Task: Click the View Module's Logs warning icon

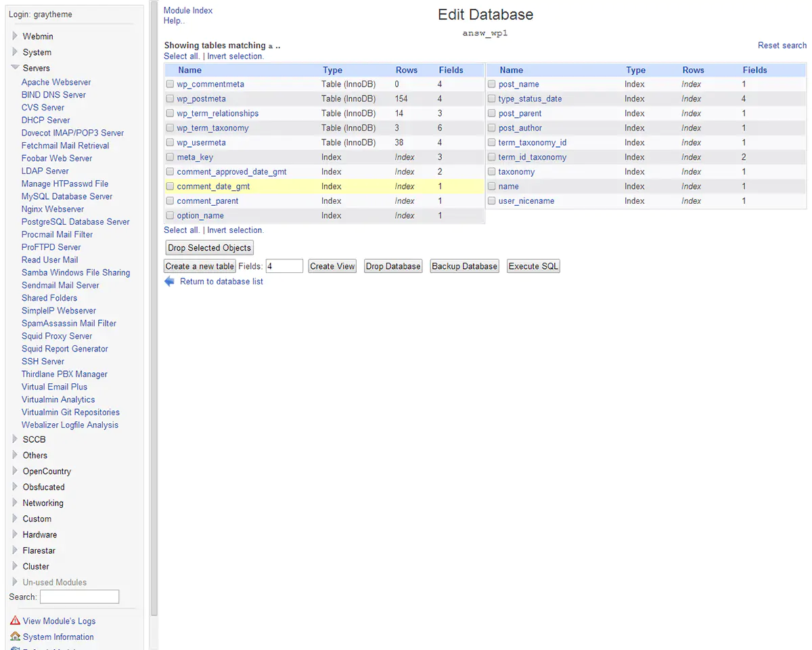Action: (x=15, y=621)
